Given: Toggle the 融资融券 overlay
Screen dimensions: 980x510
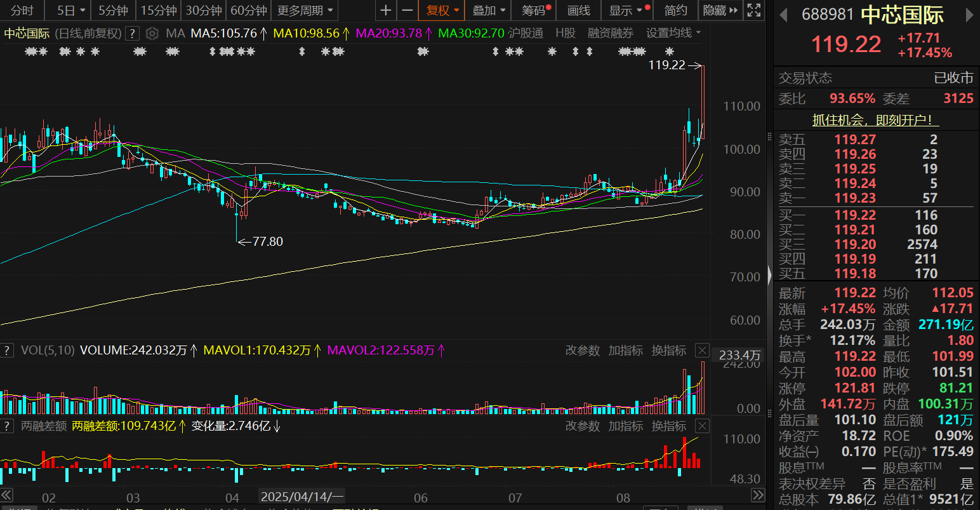Looking at the screenshot, I should [610, 33].
